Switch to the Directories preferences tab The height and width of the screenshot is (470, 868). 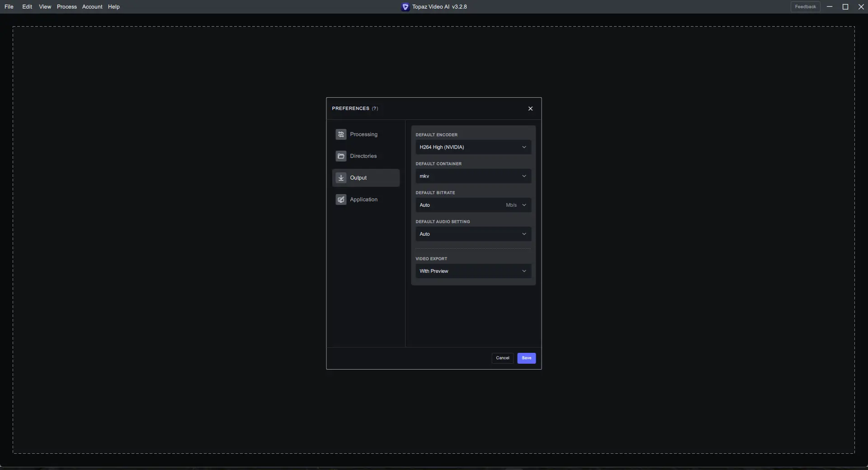[366, 156]
